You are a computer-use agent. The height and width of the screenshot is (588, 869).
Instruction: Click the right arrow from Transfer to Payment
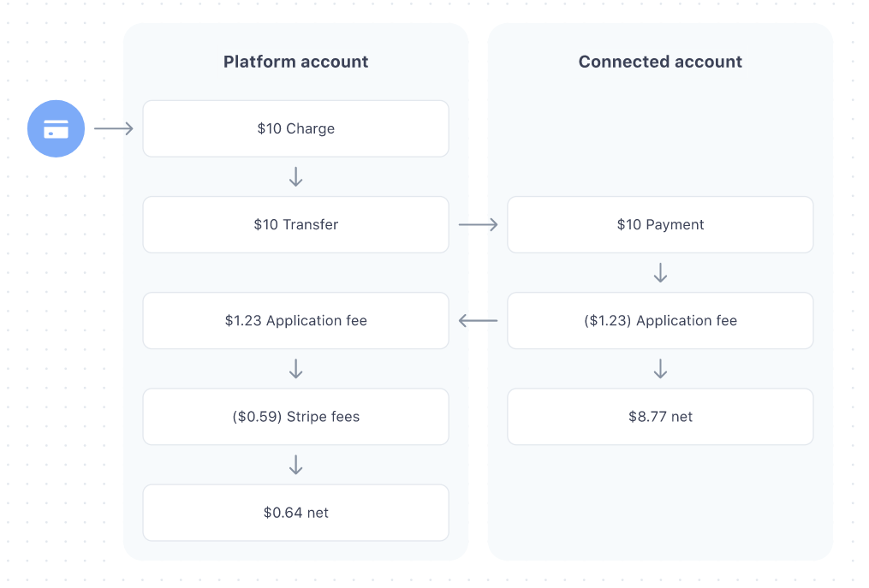pyautogui.click(x=478, y=224)
